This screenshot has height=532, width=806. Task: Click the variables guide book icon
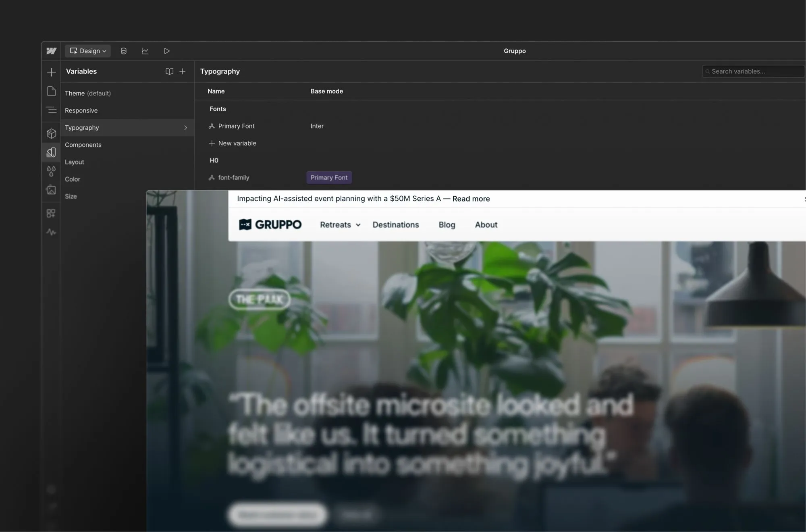tap(169, 71)
